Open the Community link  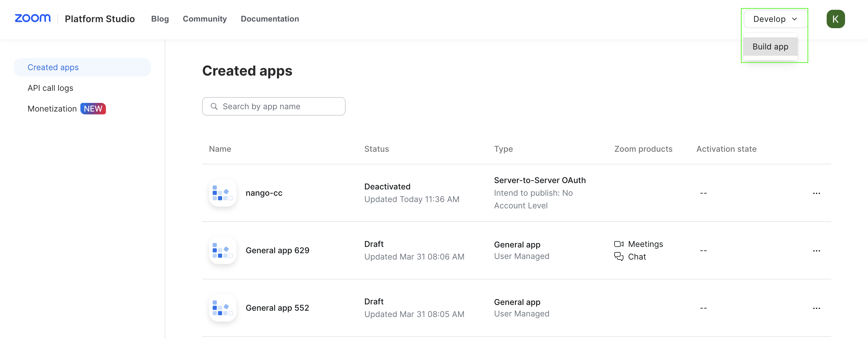coord(205,19)
